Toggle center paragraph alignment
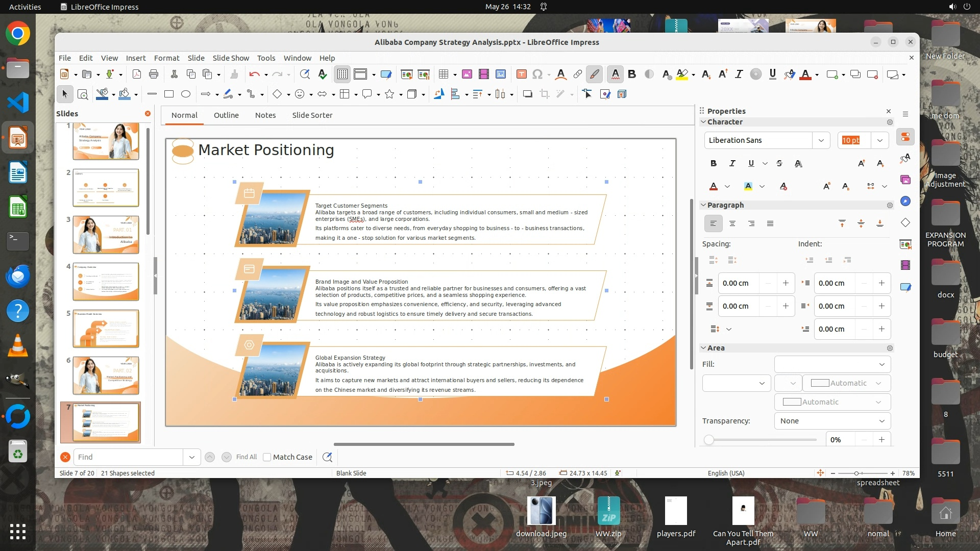Screen dimensions: 980x551 732,223
